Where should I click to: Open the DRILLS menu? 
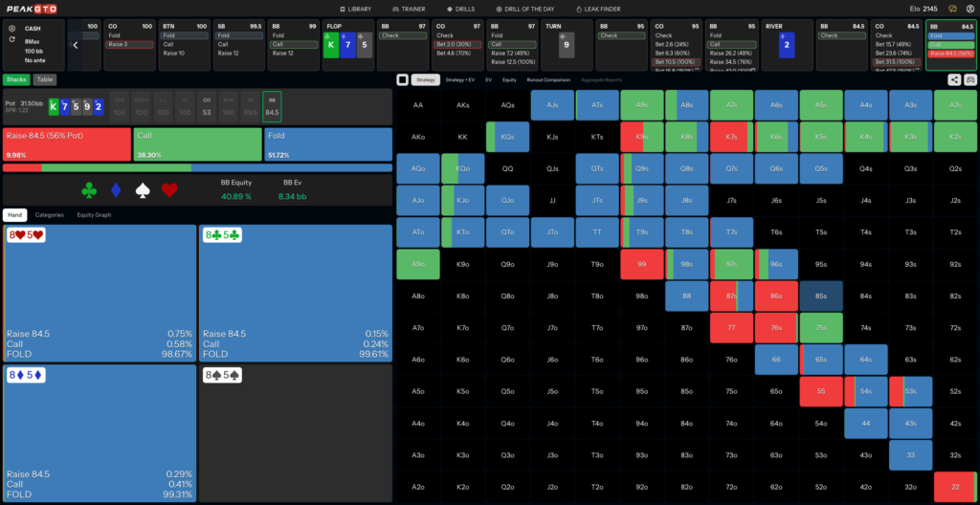[x=461, y=9]
